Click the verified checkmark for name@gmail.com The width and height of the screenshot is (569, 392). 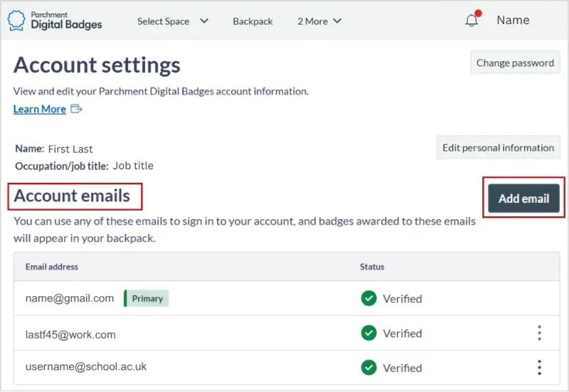click(368, 298)
